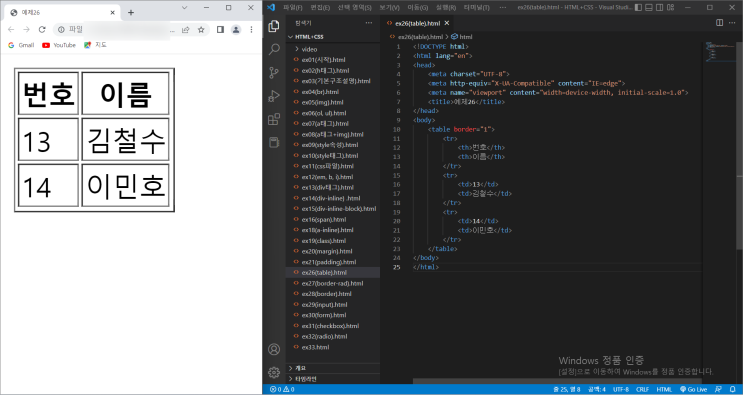Show hidden menu items ellipsis
The width and height of the screenshot is (743, 395).
pyautogui.click(x=502, y=7)
